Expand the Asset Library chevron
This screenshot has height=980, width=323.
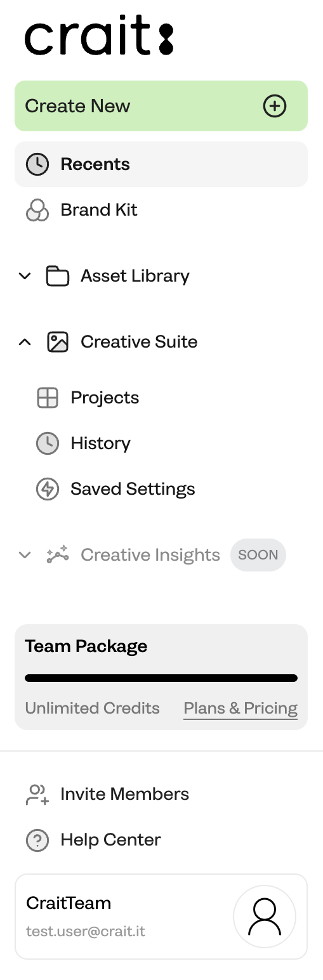[25, 276]
